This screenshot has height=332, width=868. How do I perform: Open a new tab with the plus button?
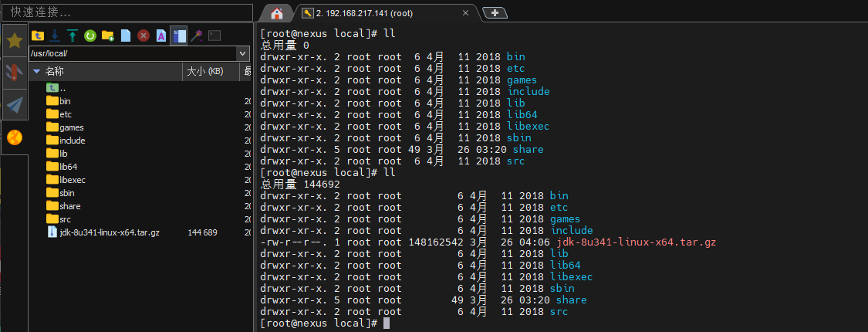495,13
